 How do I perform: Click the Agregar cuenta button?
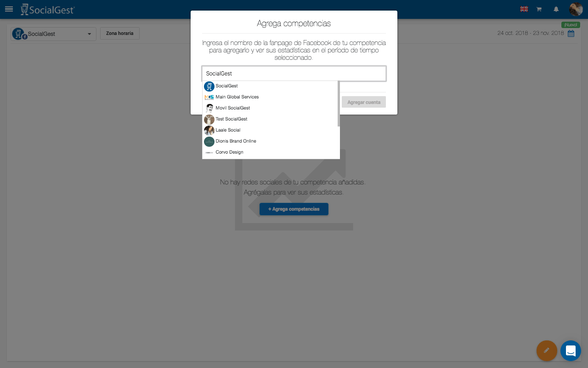click(x=364, y=102)
